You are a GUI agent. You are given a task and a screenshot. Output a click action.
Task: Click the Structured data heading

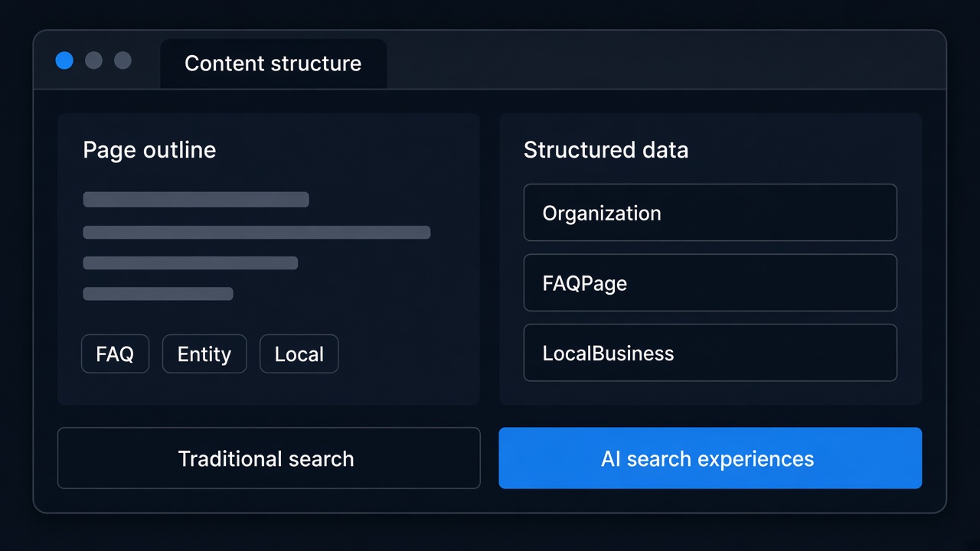tap(606, 150)
